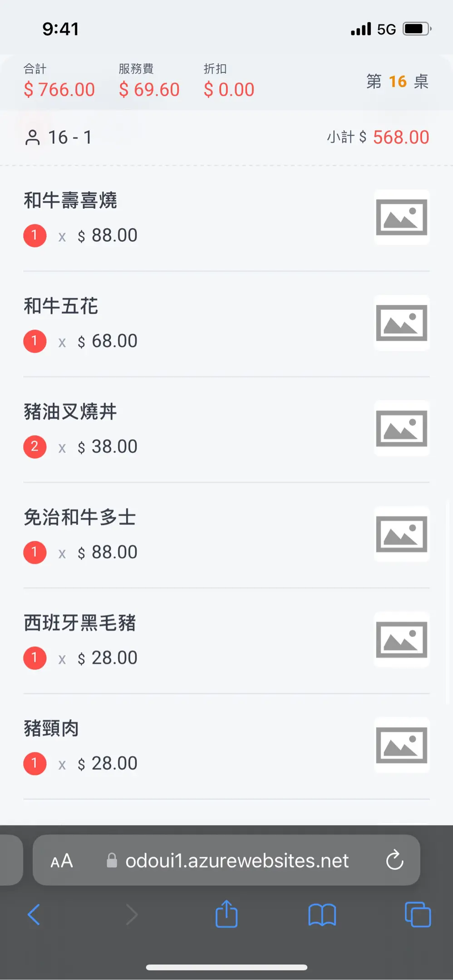
Task: Tap Safari back arrow button
Action: coord(34,914)
